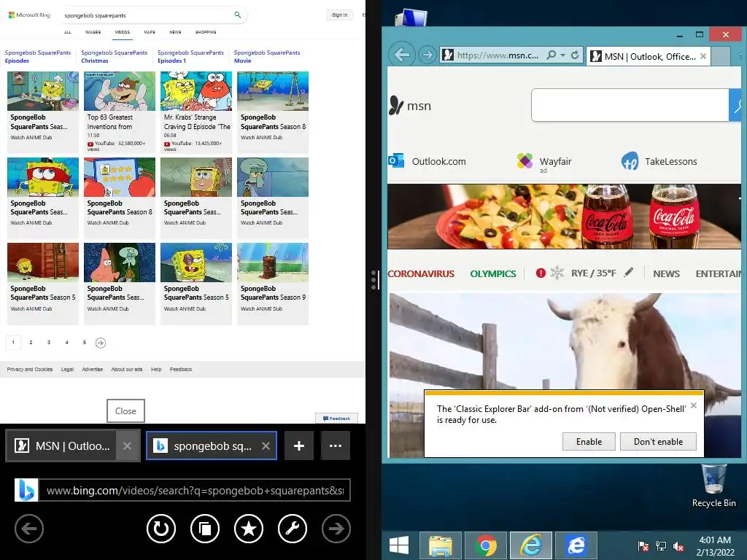Viewport: 747px width, 560px height.
Task: Click the Coca-Cola banner ad
Action: [564, 217]
